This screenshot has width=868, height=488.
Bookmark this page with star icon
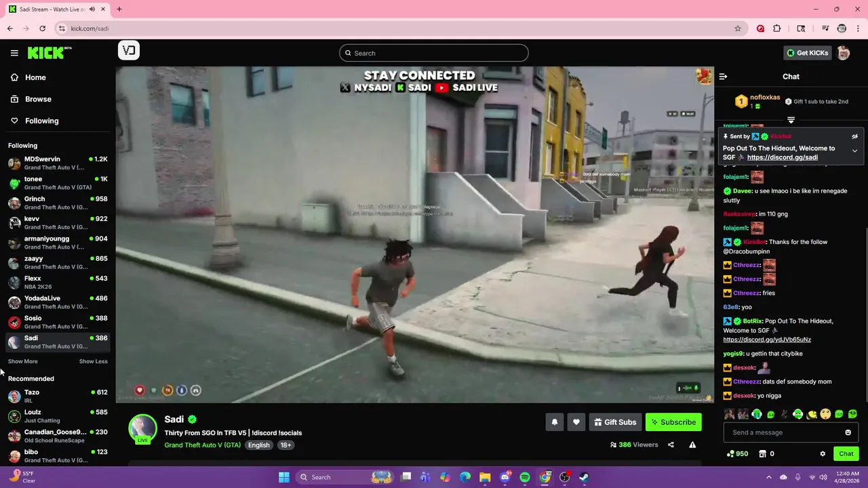(738, 28)
